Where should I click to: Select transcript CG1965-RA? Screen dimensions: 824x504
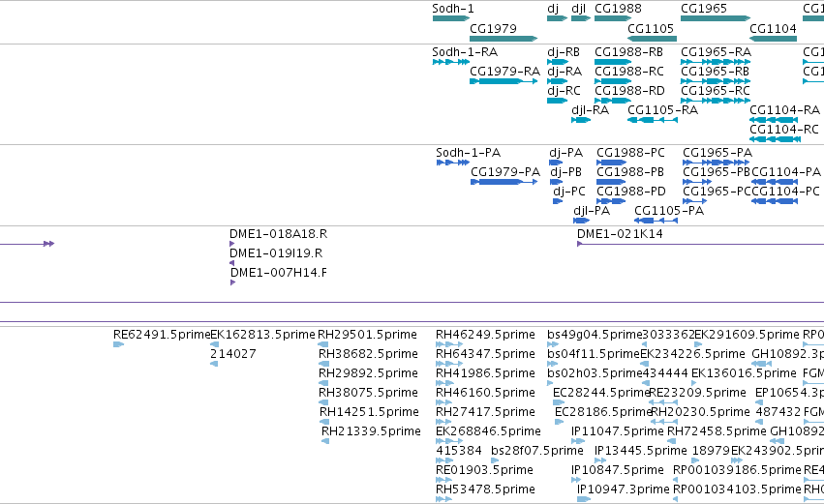pos(716,62)
